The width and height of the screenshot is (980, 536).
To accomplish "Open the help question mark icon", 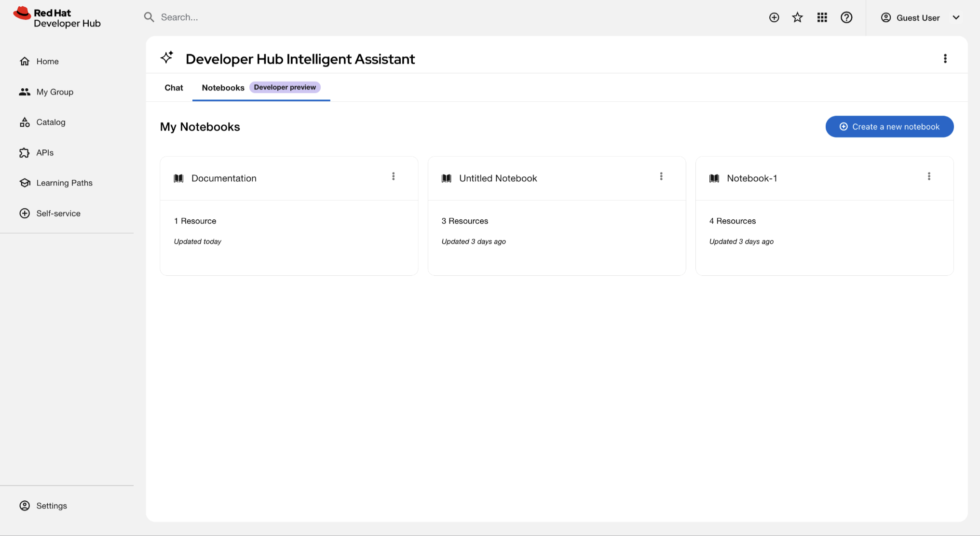I will point(846,17).
